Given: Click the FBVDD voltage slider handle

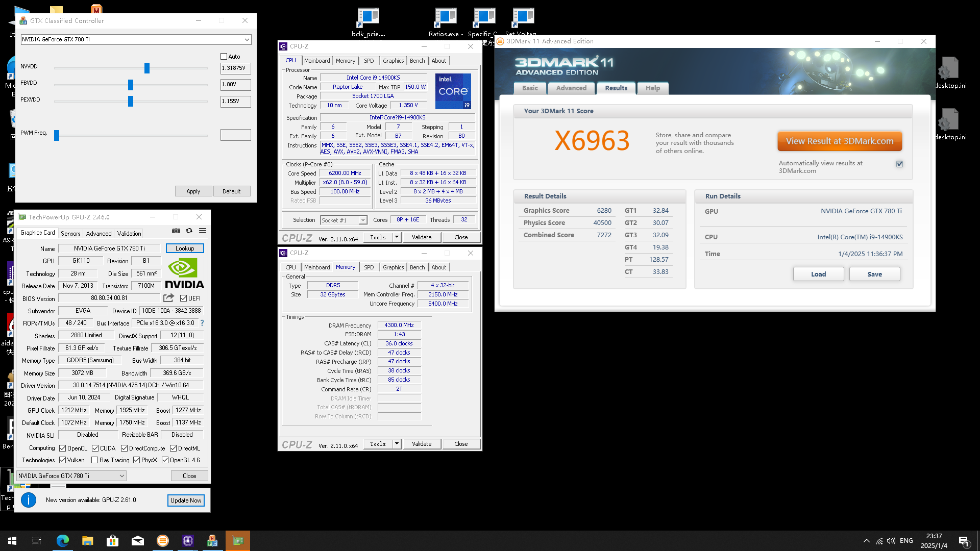Looking at the screenshot, I should click(x=131, y=85).
